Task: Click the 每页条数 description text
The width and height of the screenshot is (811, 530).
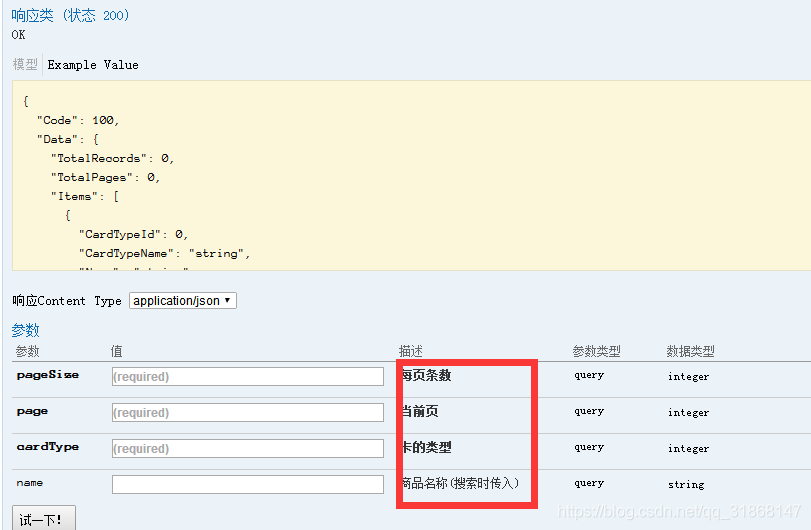Action: click(427, 375)
